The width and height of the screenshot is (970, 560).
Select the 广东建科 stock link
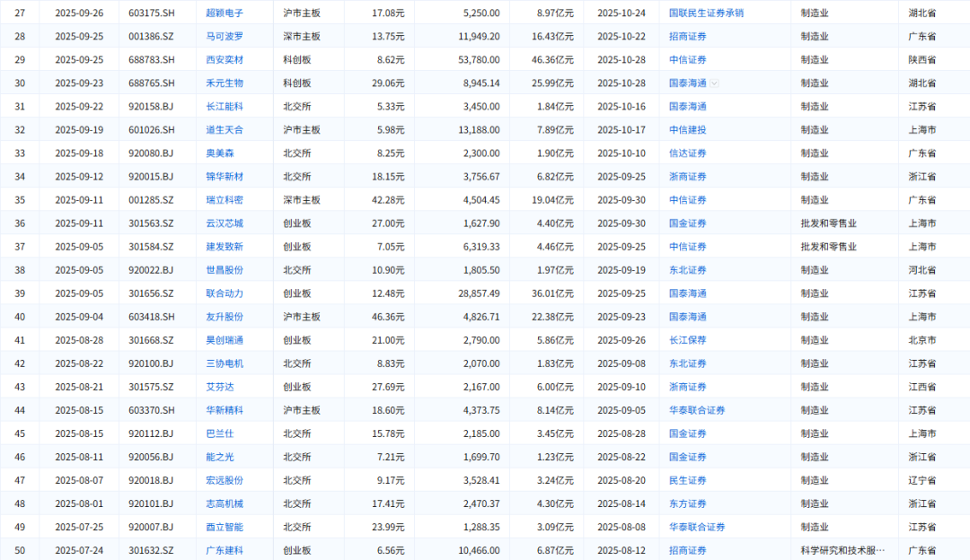pyautogui.click(x=224, y=550)
